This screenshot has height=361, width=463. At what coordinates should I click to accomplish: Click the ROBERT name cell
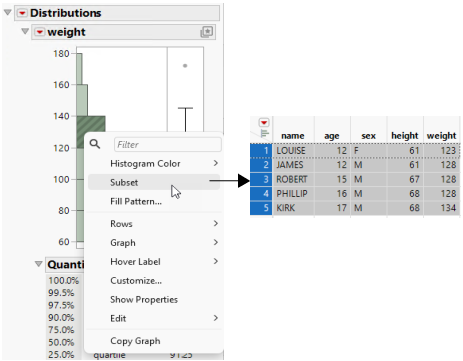[292, 179]
